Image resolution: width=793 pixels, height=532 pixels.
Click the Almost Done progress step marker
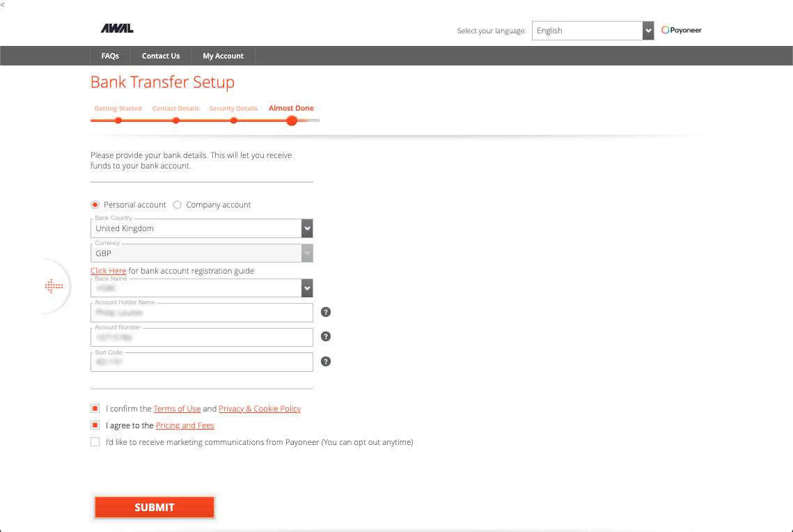point(292,120)
